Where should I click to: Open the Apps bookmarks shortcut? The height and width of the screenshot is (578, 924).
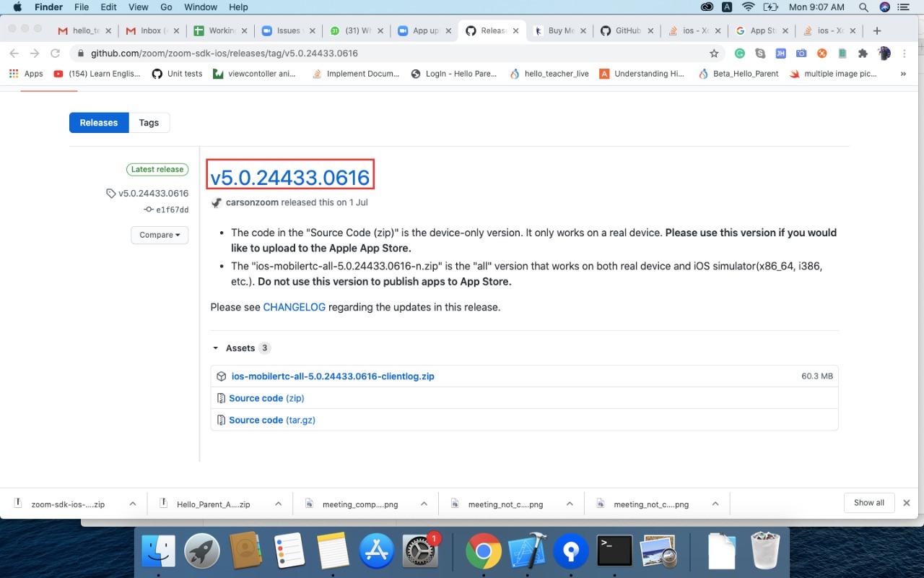tap(26, 74)
